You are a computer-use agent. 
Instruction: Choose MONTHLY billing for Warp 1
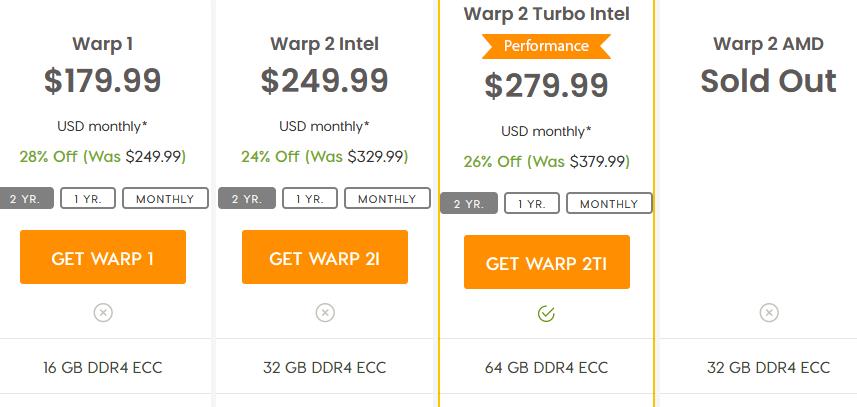(165, 198)
